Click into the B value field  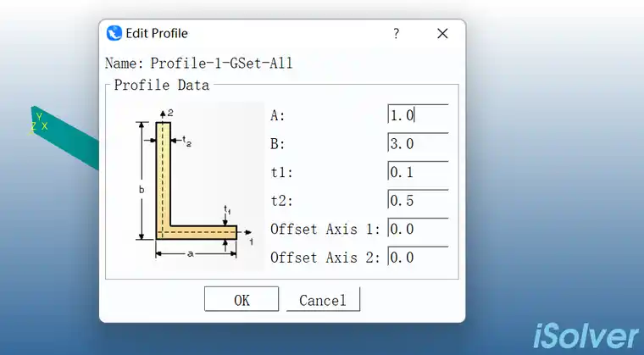(x=417, y=144)
